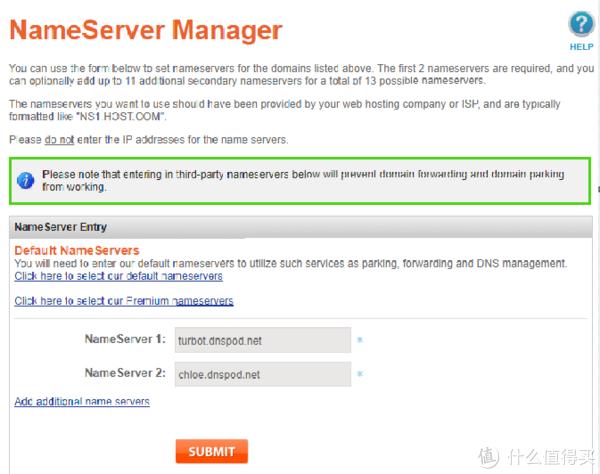
Task: Click the circular watermark logo icon
Action: tap(489, 457)
